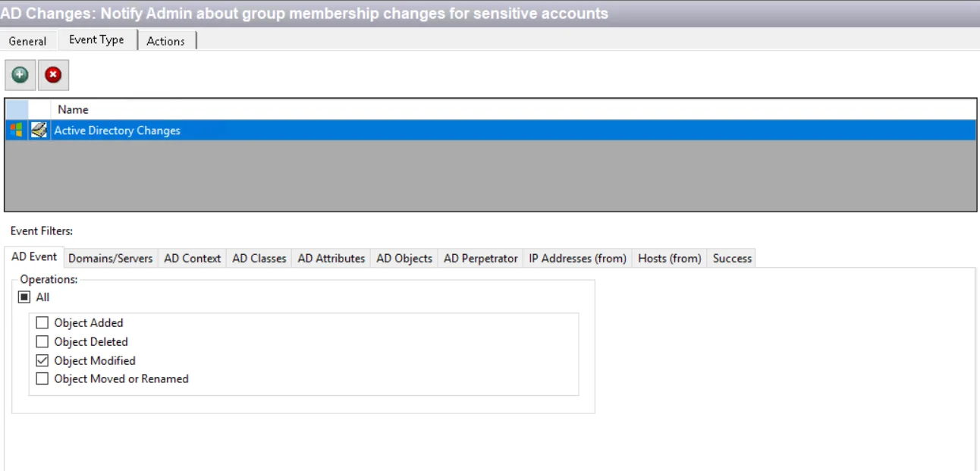Enable the Object Added checkbox

(x=42, y=322)
